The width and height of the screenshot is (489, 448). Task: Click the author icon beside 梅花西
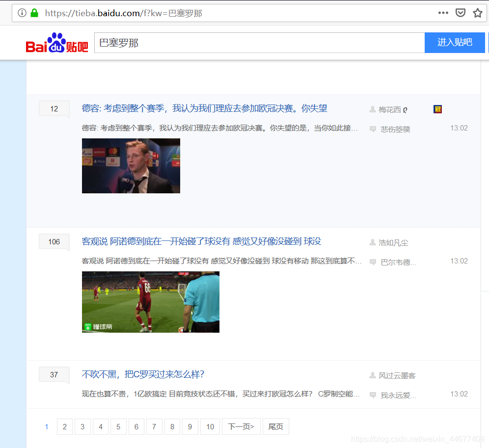tap(372, 109)
